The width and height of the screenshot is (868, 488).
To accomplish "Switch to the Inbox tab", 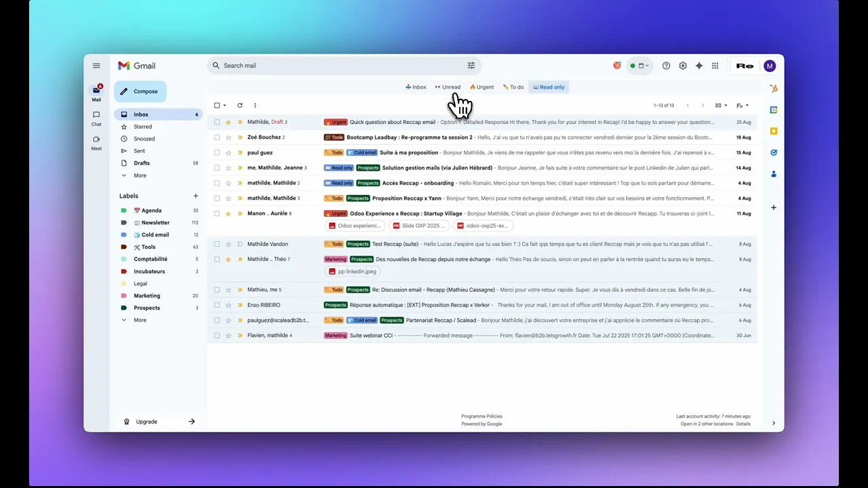I will [x=416, y=87].
